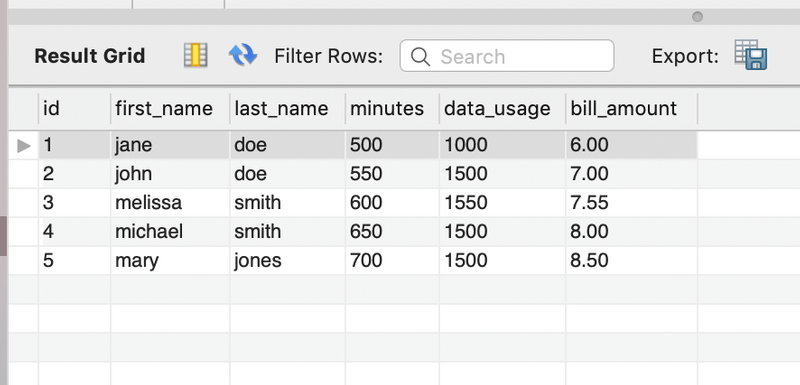Click the Export label
The width and height of the screenshot is (800, 385).
point(685,56)
